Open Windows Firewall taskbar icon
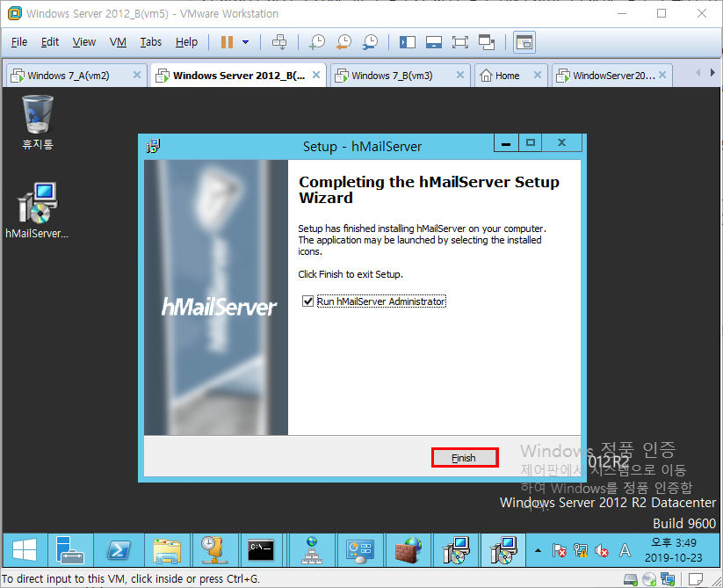 tap(408, 550)
